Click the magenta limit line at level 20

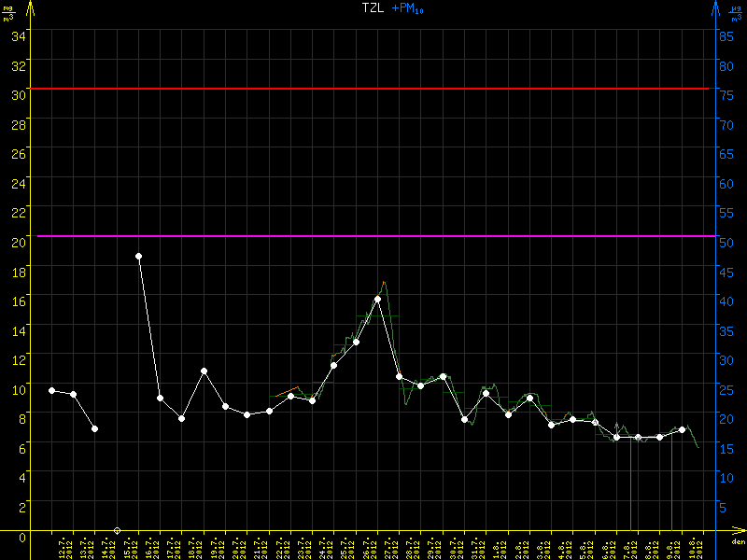(x=373, y=236)
